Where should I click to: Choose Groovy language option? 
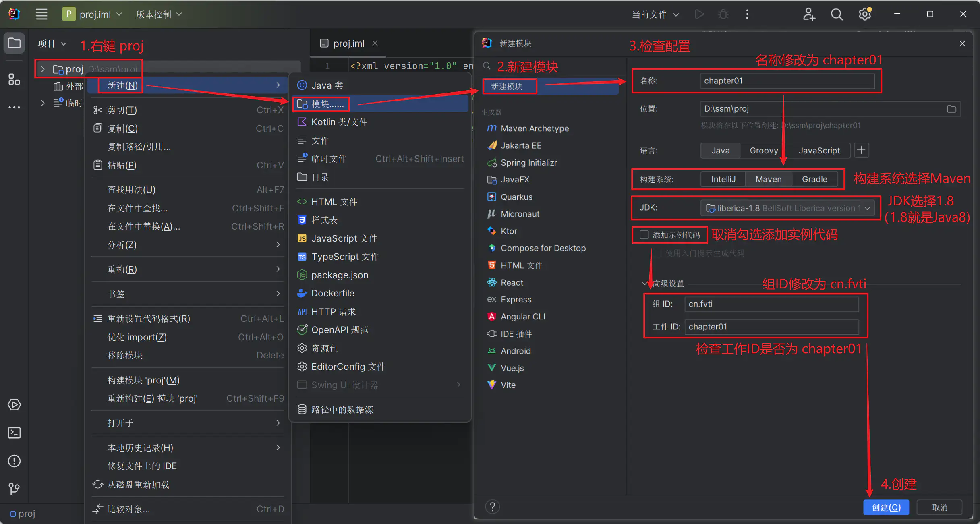(x=764, y=151)
